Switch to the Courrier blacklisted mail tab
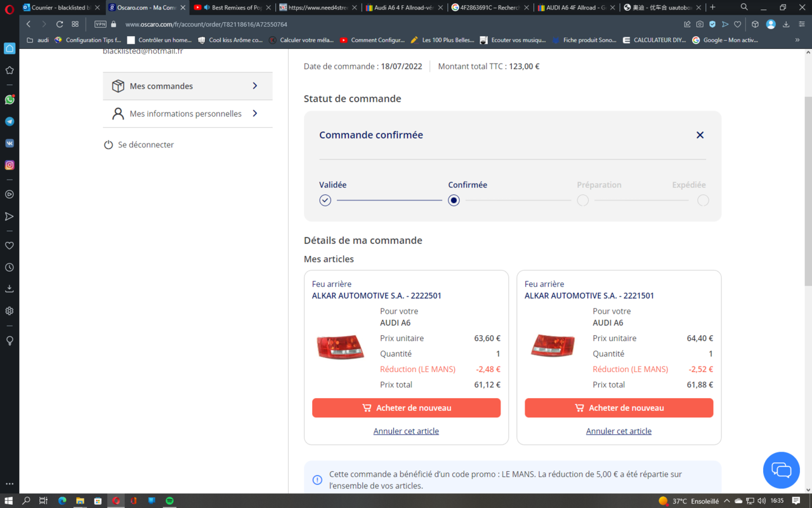 point(61,8)
